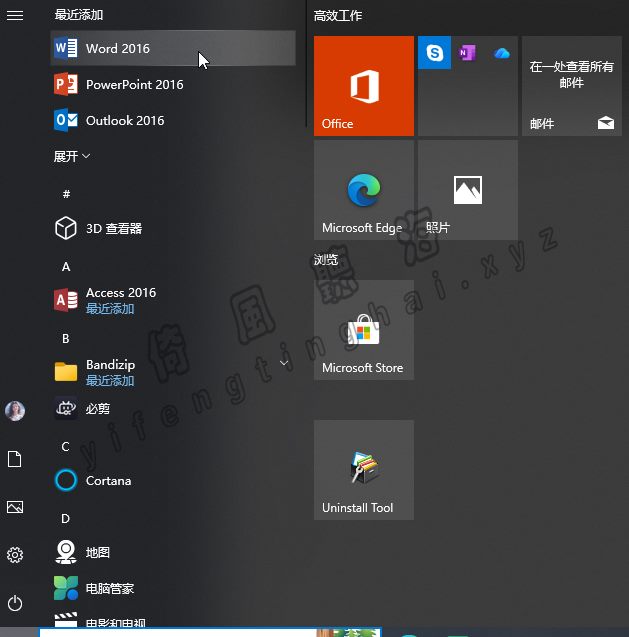Expand the start menu hamburger
This screenshot has height=637, width=629.
[15, 15]
